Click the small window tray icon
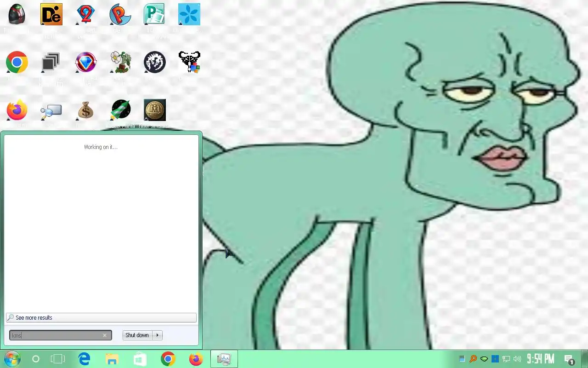This screenshot has width=588, height=368. [x=462, y=359]
